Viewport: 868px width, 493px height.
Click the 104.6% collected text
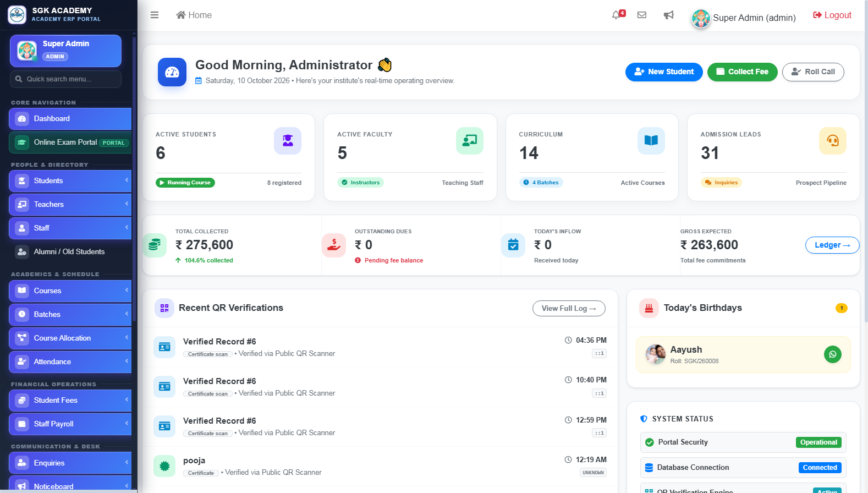click(x=208, y=260)
